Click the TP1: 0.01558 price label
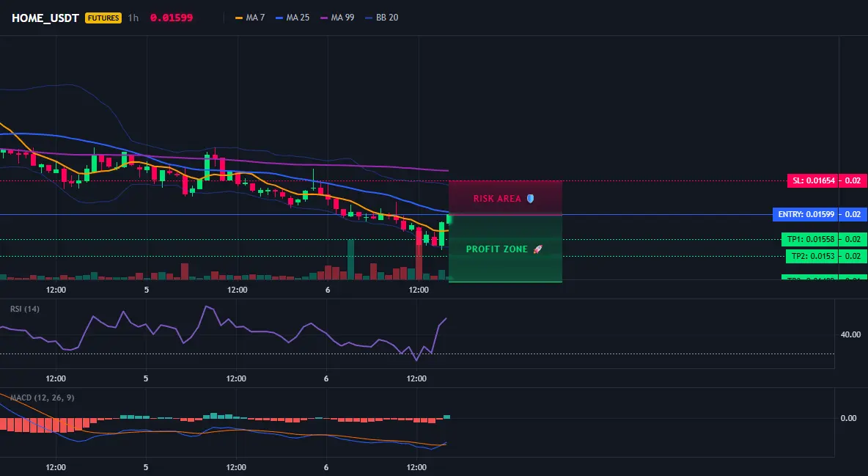The image size is (868, 476). [810, 239]
